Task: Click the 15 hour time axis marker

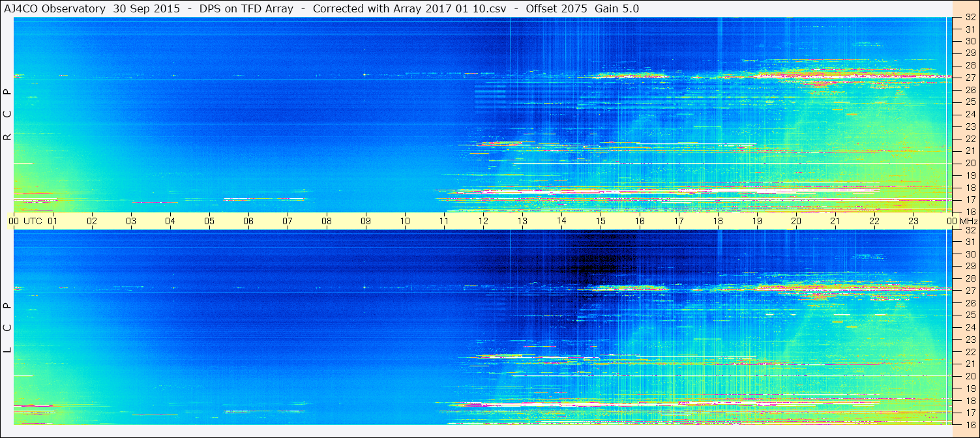Action: [x=601, y=221]
